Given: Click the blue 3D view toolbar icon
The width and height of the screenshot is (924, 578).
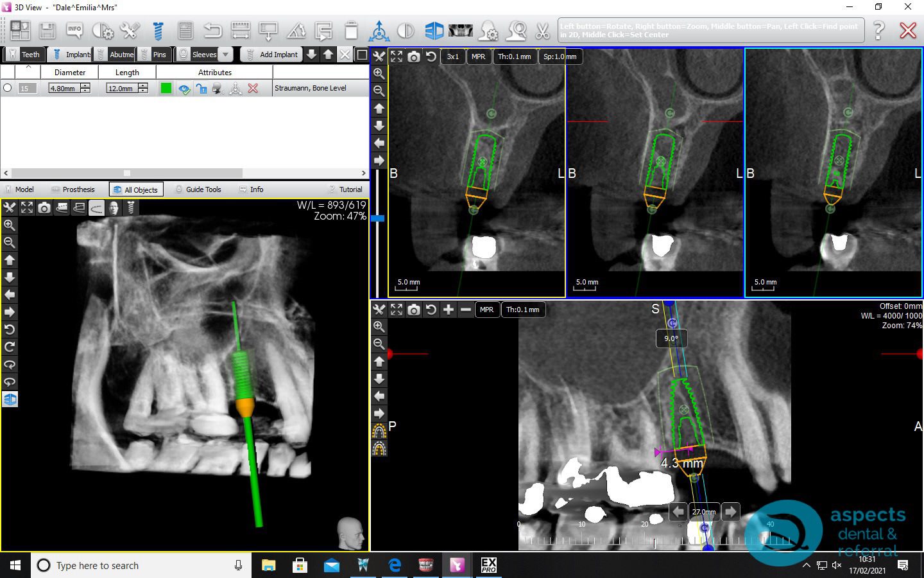Looking at the screenshot, I should point(434,30).
